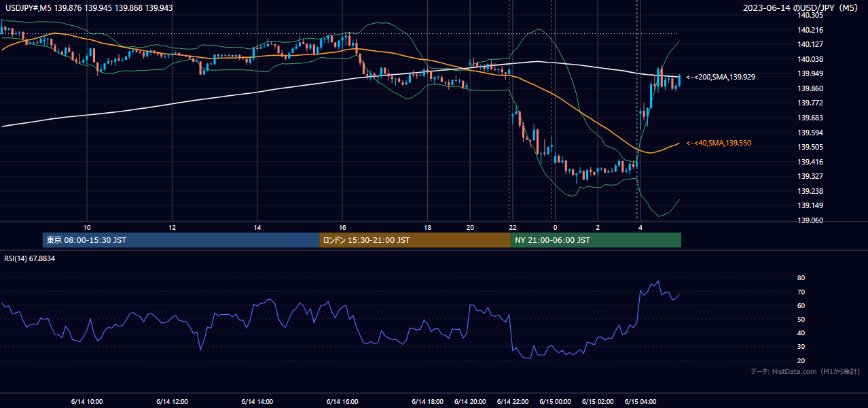Click the 6/14 22:00 time label
Viewport: 868px width, 408px height.
click(x=513, y=401)
